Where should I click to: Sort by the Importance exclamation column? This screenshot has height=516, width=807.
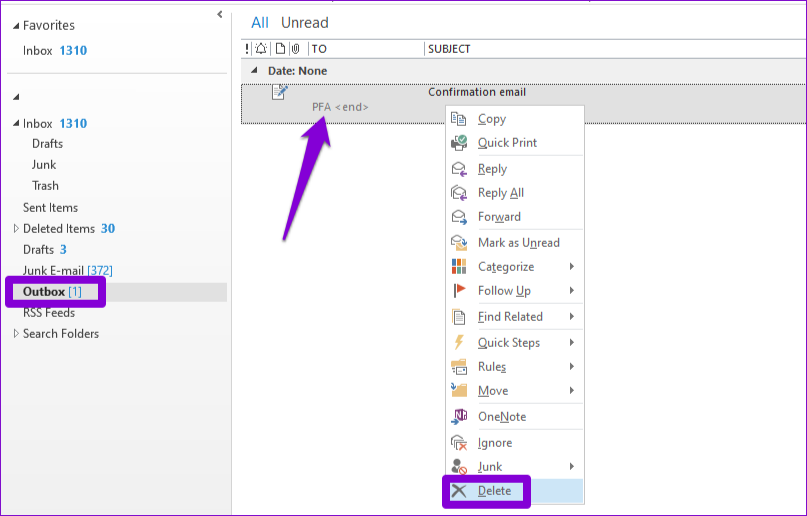tap(247, 49)
